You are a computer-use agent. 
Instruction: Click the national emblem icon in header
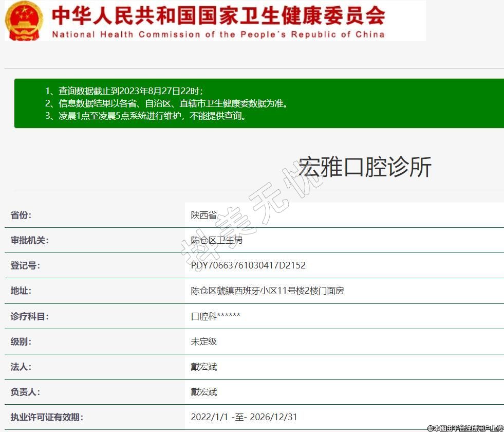[24, 21]
